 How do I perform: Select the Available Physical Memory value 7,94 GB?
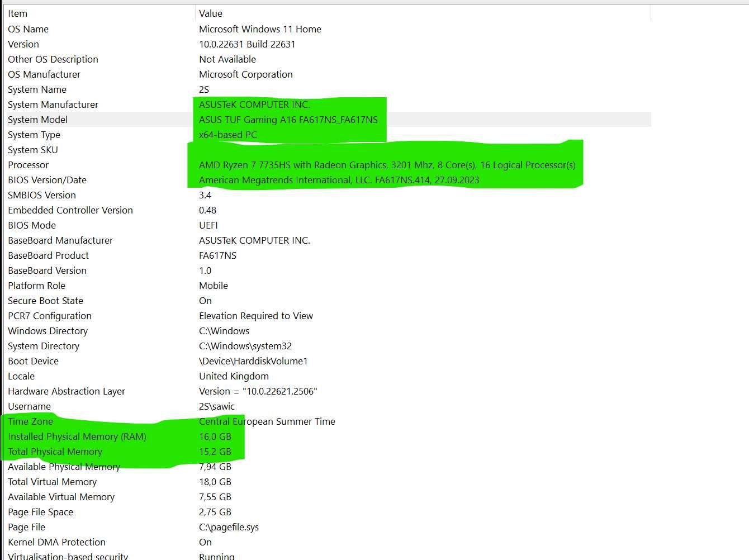pos(215,467)
